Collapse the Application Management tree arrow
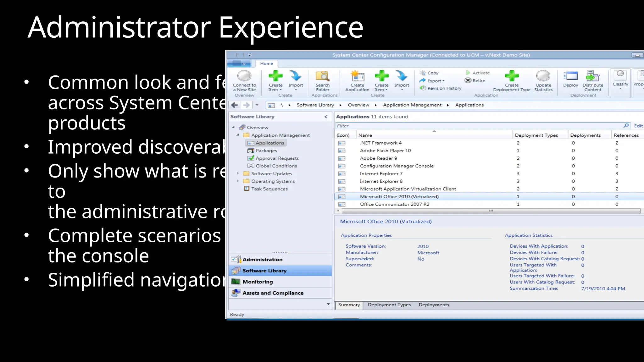The width and height of the screenshot is (644, 362). [x=238, y=135]
